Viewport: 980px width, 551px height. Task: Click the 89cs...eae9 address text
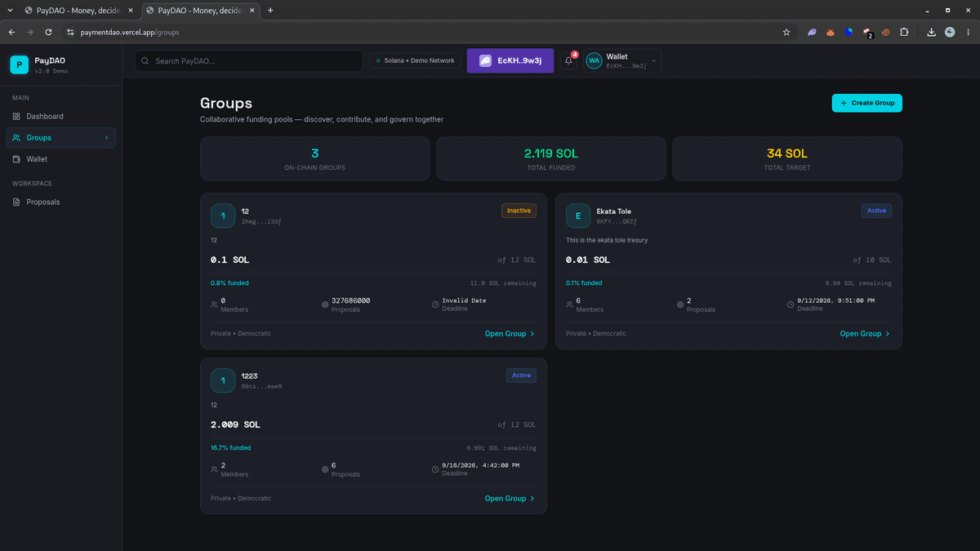(x=261, y=386)
